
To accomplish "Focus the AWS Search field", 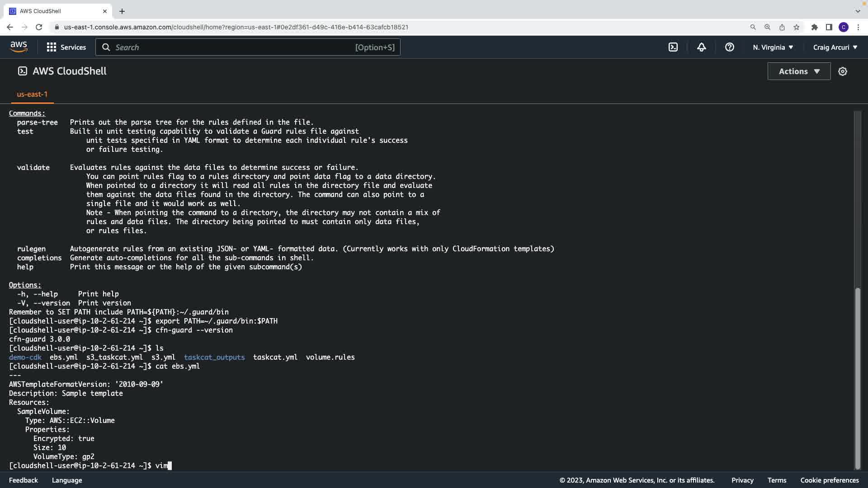I will pos(248,47).
